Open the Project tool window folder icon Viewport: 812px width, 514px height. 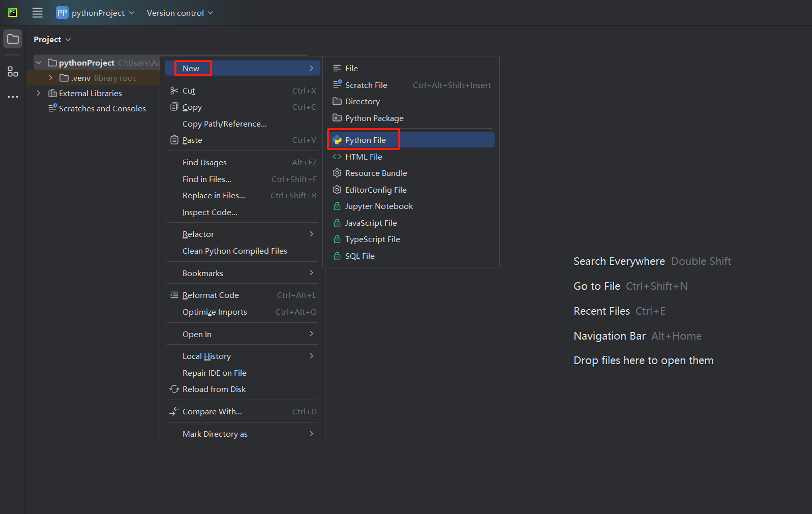(13, 39)
